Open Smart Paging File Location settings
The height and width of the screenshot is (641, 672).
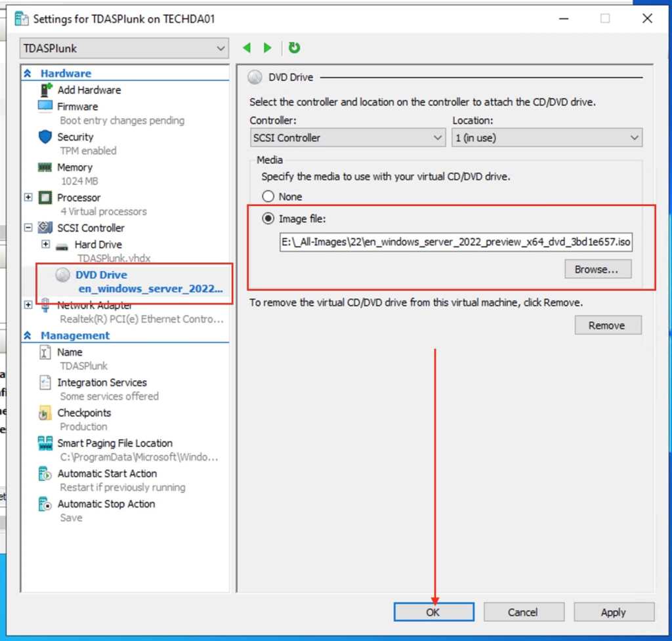coord(45,443)
